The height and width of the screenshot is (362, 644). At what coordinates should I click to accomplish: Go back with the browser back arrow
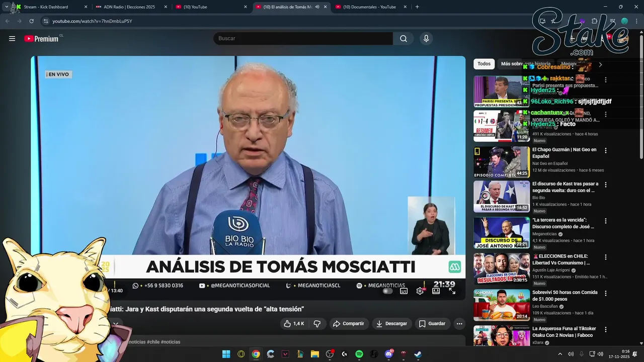[x=7, y=21]
